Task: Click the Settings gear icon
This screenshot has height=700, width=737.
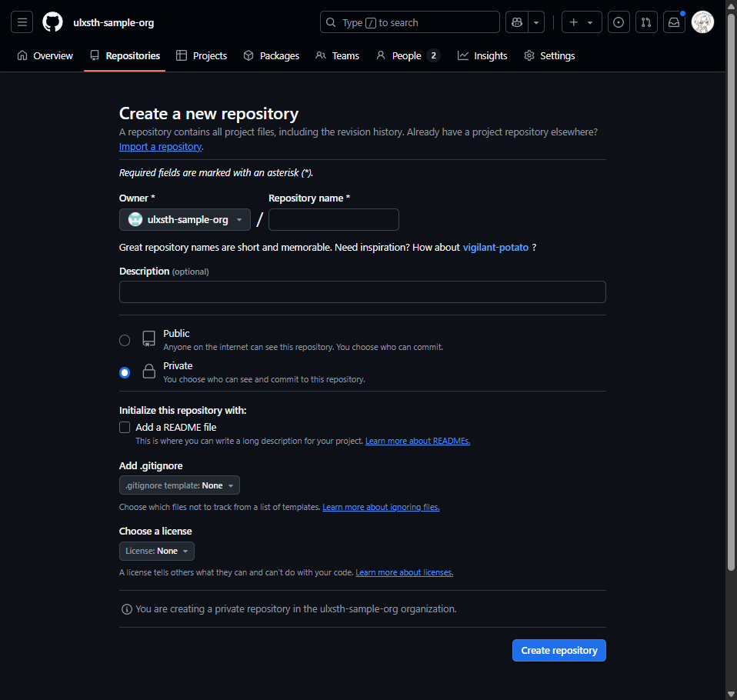Action: point(529,55)
